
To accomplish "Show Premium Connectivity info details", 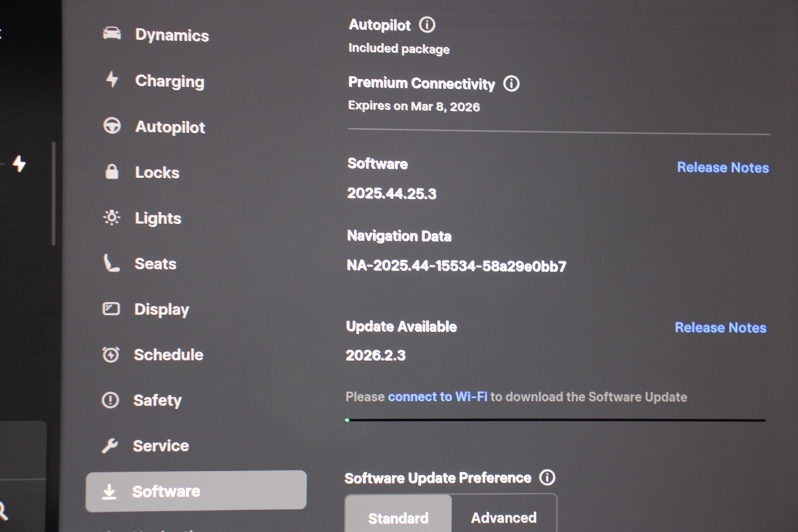I will click(511, 84).
